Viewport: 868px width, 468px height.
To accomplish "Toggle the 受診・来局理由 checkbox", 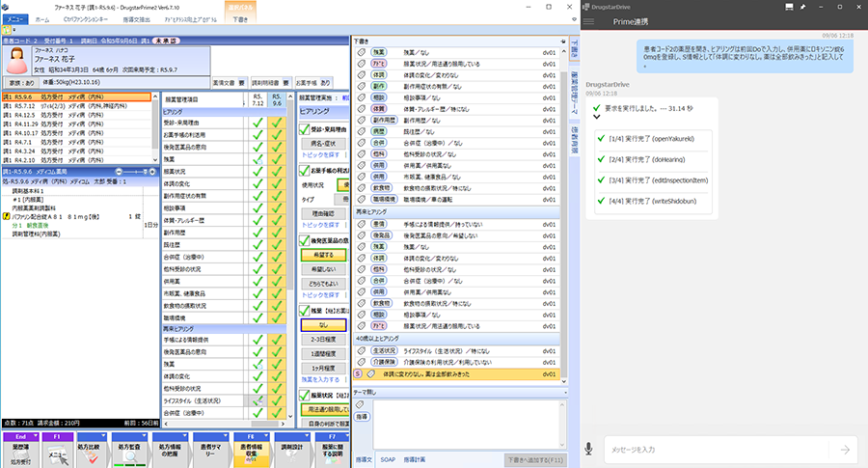I will point(304,129).
